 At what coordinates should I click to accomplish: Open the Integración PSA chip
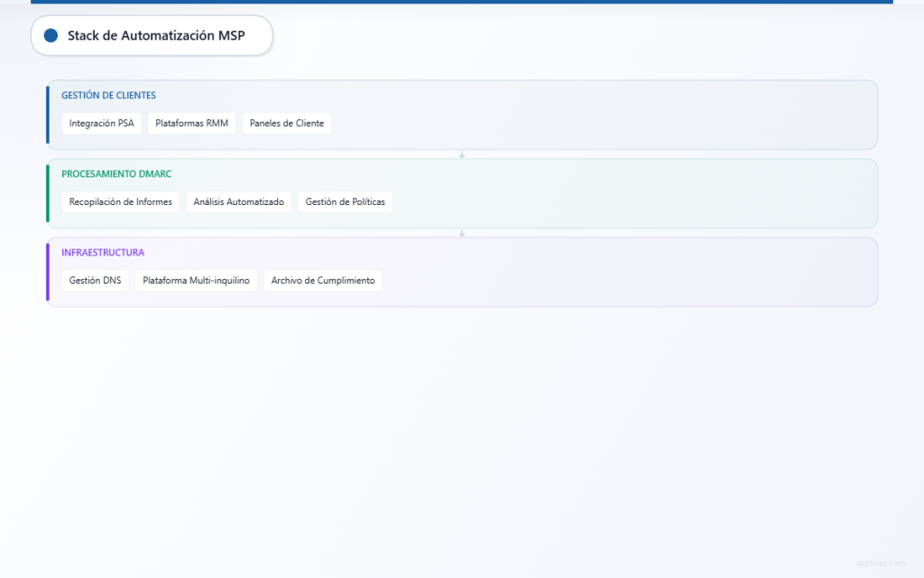coord(101,123)
